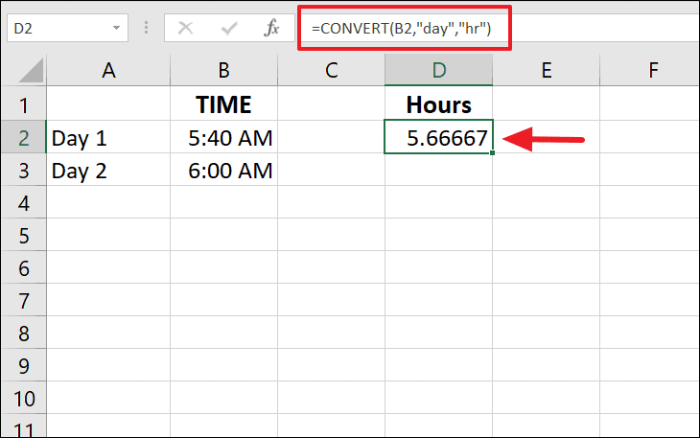The image size is (700, 438).
Task: Select column A header
Action: tap(108, 70)
